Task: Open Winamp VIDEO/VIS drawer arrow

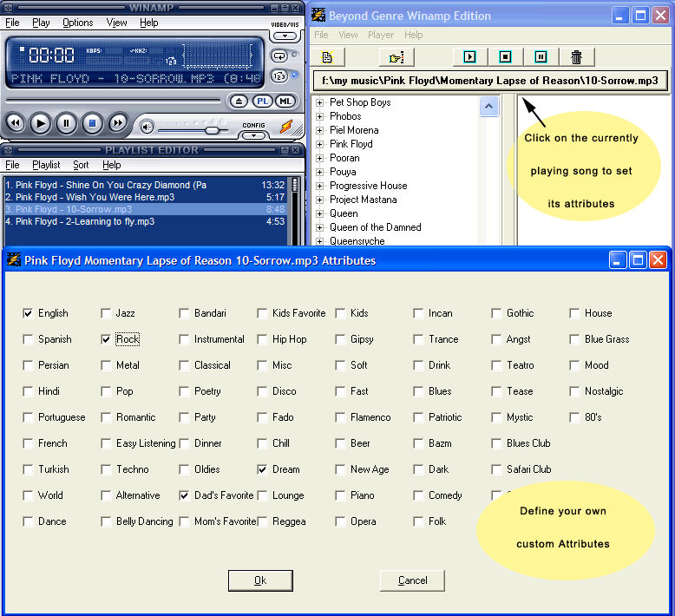Action: pos(285,36)
